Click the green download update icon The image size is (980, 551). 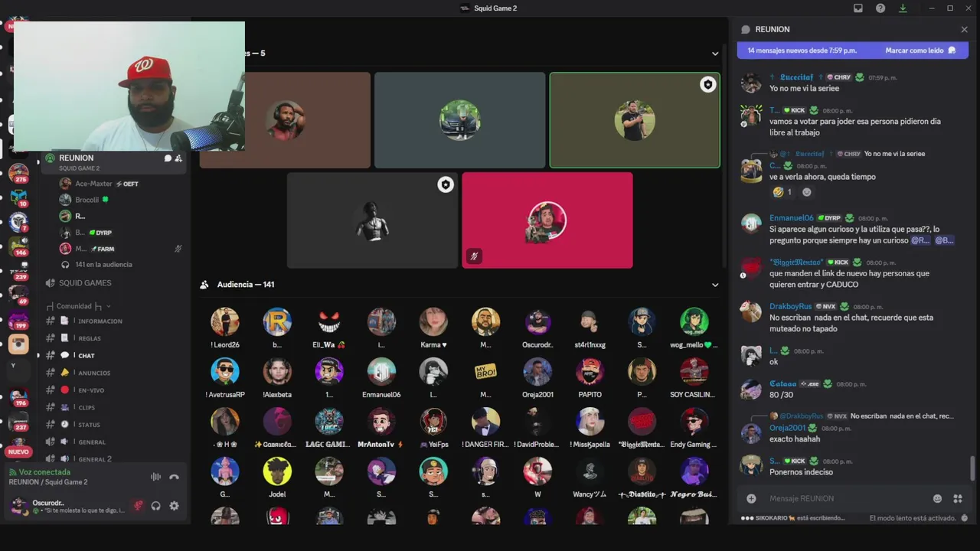(x=903, y=8)
